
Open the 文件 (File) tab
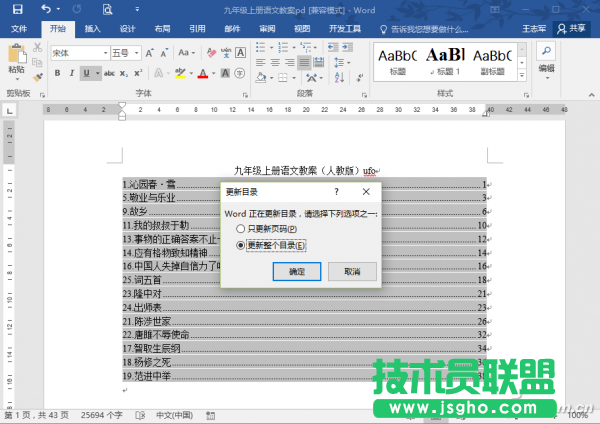coord(19,29)
